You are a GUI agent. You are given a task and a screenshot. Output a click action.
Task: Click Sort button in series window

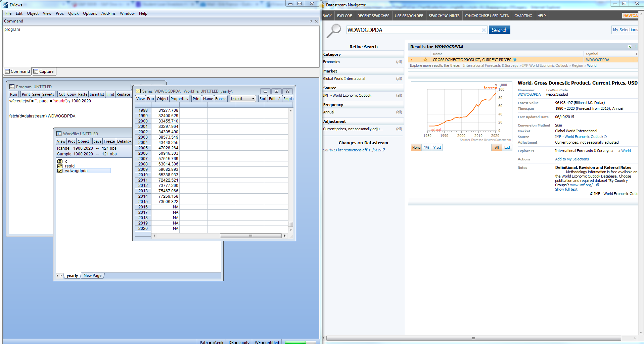tap(263, 99)
